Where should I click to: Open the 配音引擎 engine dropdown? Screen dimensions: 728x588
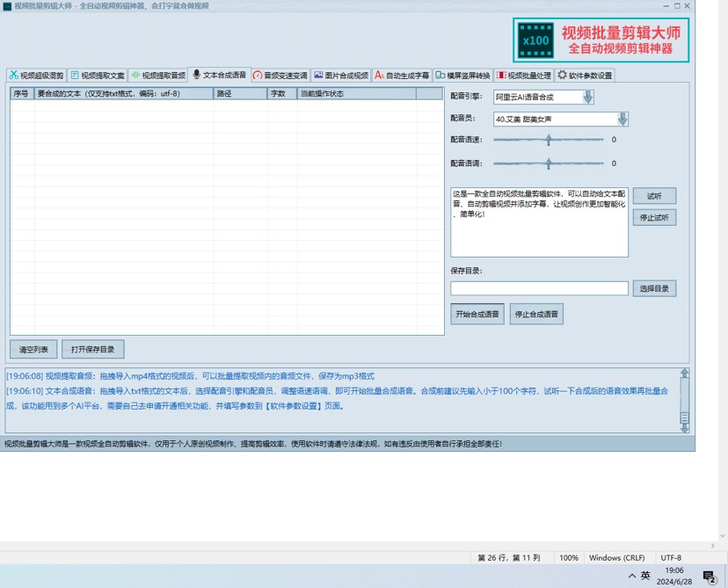point(588,98)
